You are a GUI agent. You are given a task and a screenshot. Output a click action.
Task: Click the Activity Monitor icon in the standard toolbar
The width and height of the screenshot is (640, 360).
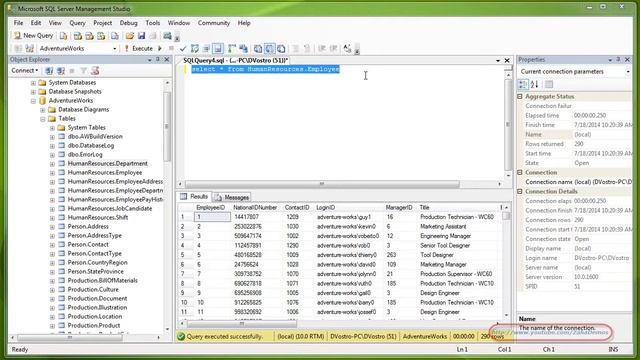[x=167, y=36]
